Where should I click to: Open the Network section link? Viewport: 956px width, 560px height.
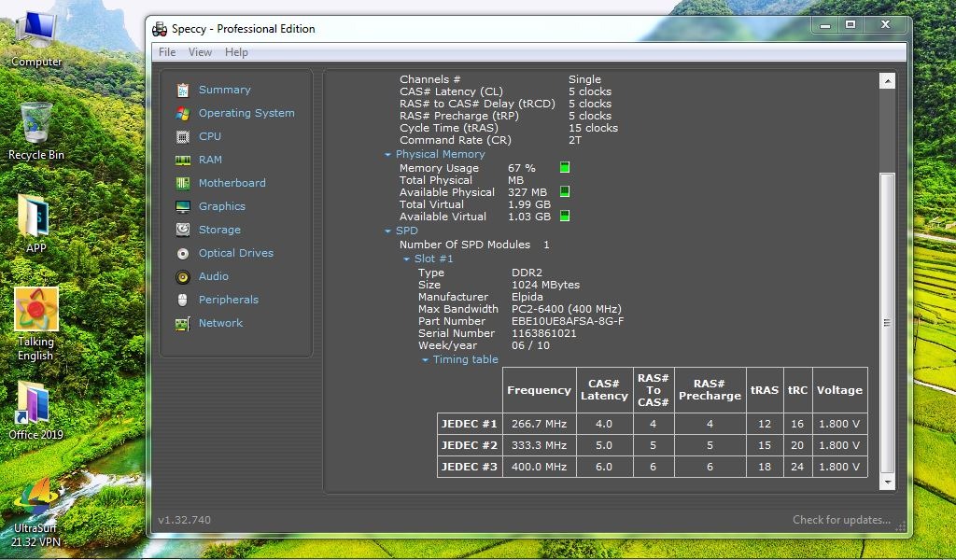pyautogui.click(x=220, y=323)
